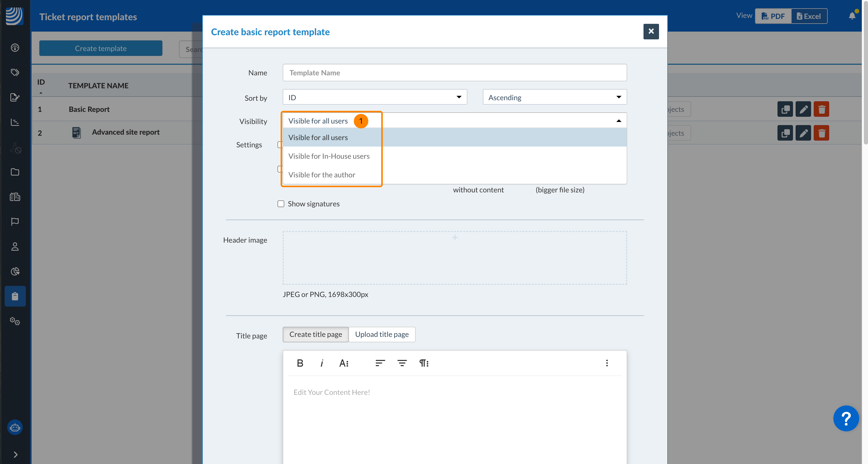Screen dimensions: 868x464
Task: Open the Ascending sort order dropdown
Action: pyautogui.click(x=554, y=97)
